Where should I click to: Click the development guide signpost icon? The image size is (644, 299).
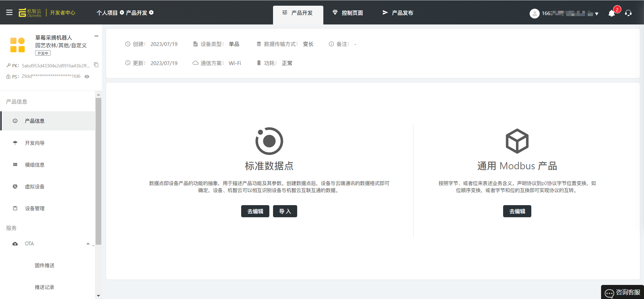tap(15, 143)
